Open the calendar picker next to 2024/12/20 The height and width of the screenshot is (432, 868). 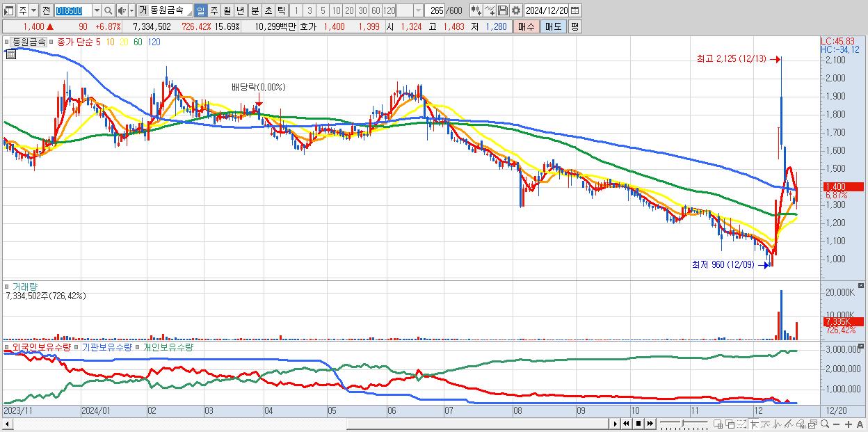click(x=574, y=10)
